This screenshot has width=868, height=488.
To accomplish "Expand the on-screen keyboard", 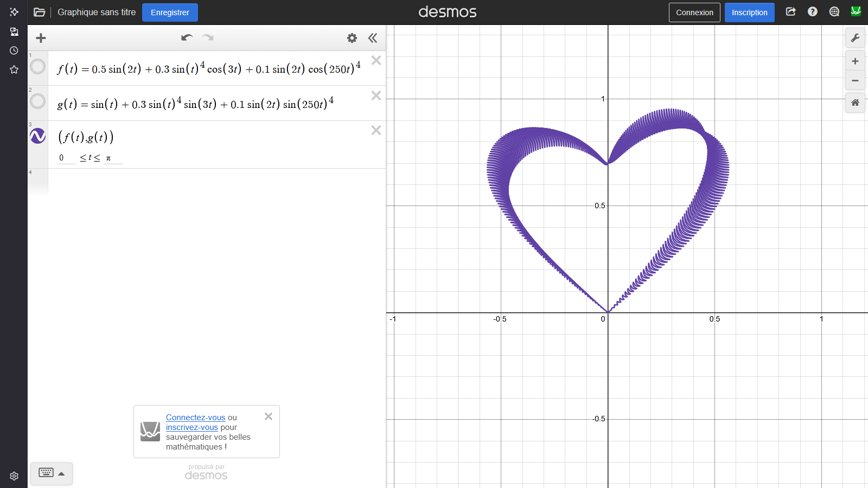I will click(52, 473).
